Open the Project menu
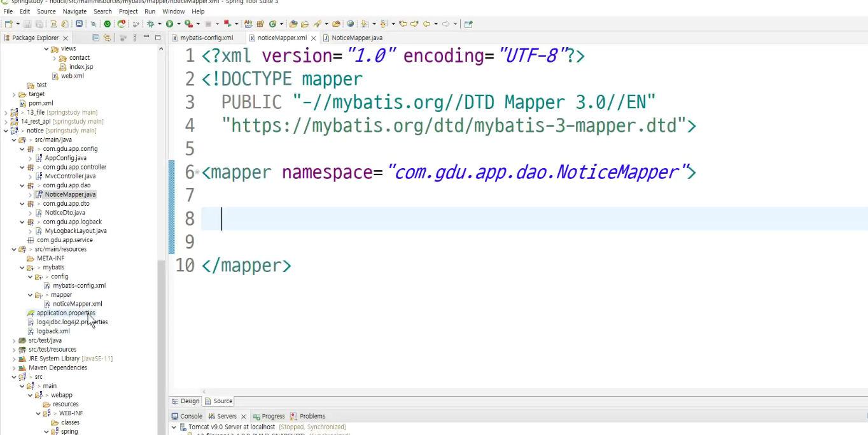 tap(129, 11)
